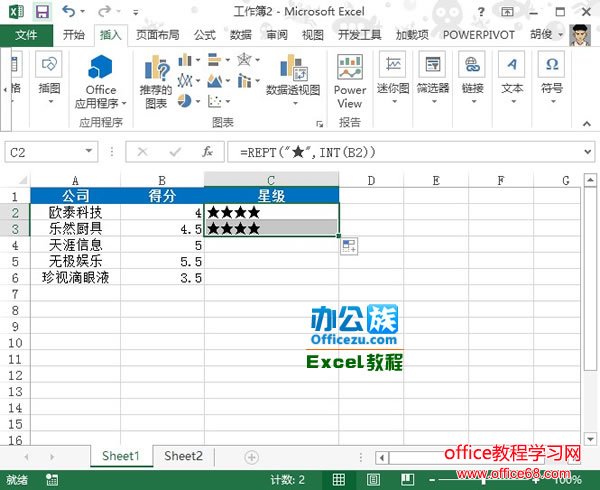The width and height of the screenshot is (600, 490).
Task: Open the Sheet2 worksheet tab
Action: tap(183, 456)
